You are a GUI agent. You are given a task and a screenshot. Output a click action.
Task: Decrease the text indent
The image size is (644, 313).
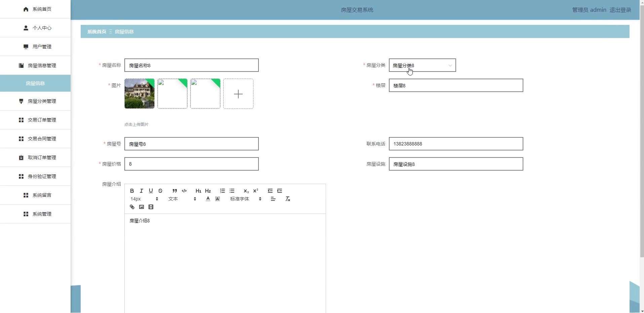[270, 191]
